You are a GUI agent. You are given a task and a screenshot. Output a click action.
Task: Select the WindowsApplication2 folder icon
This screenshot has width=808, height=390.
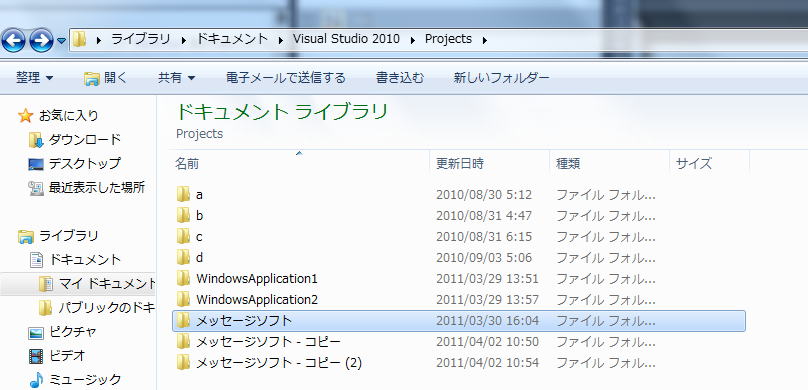(183, 299)
